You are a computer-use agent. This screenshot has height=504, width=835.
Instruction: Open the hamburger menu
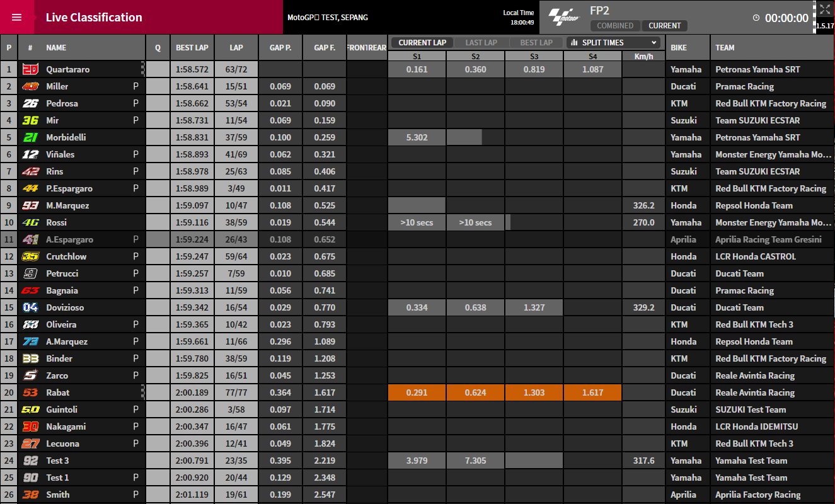click(17, 17)
